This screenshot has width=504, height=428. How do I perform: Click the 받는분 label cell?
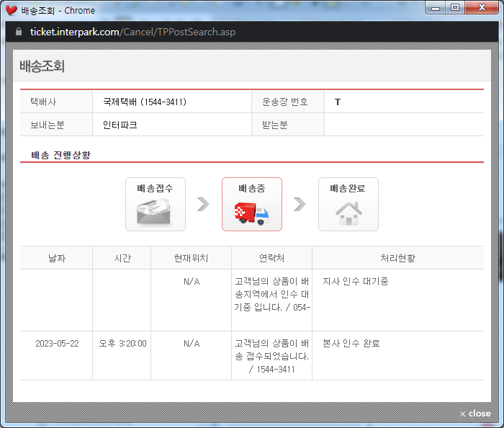[x=288, y=125]
